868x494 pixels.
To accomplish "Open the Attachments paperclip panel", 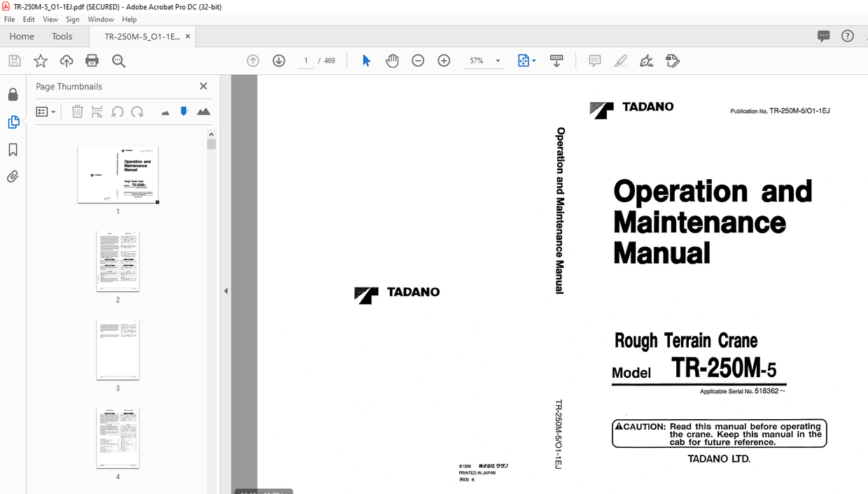I will tap(13, 177).
